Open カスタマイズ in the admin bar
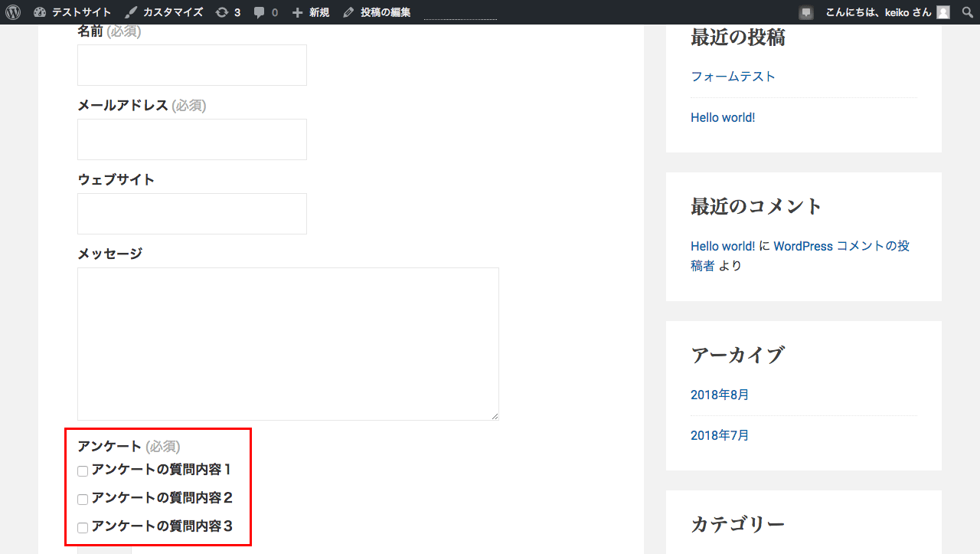980x554 pixels. click(173, 12)
